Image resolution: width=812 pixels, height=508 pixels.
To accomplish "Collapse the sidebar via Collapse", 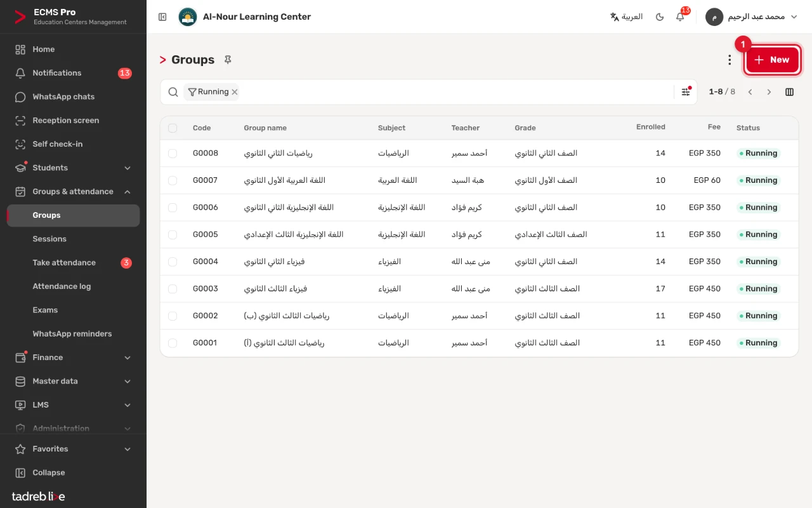I will (73, 472).
